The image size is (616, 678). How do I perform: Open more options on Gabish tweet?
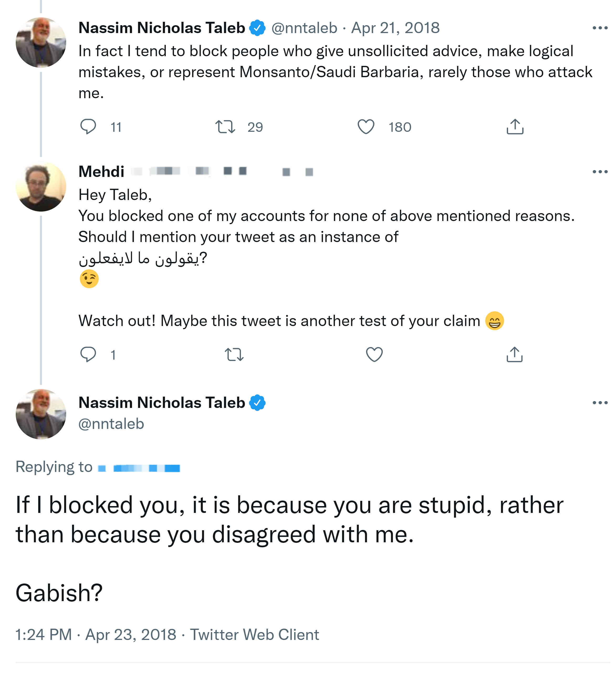point(600,402)
